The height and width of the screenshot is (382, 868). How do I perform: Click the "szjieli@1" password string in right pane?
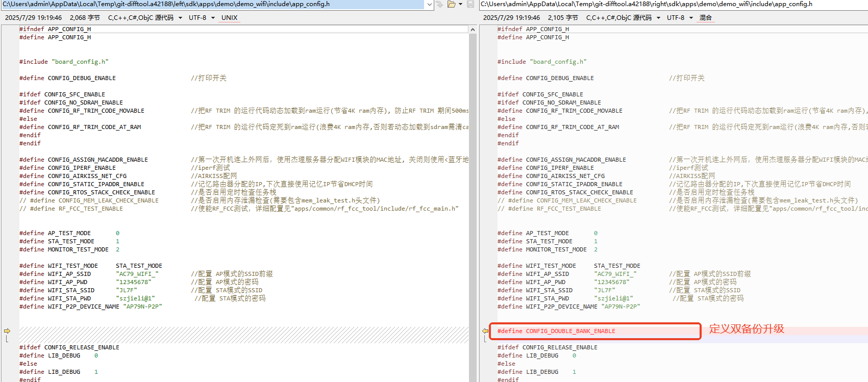[x=613, y=298]
